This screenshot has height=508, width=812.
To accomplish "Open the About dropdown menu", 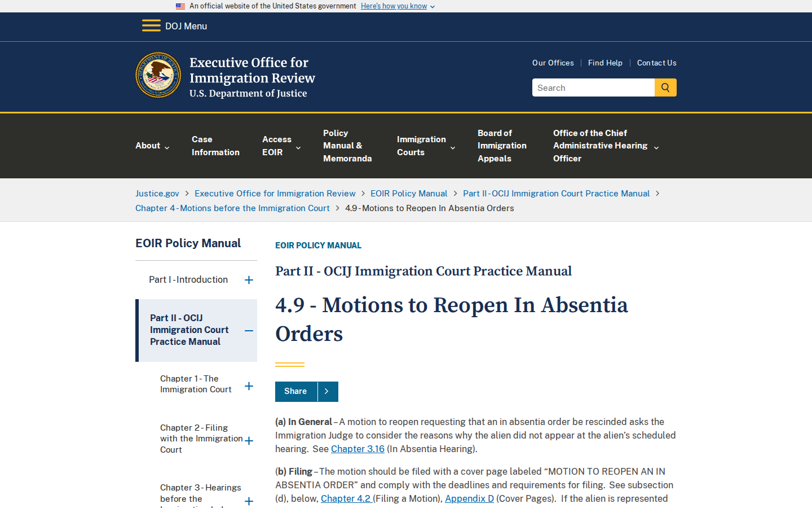I will [152, 146].
